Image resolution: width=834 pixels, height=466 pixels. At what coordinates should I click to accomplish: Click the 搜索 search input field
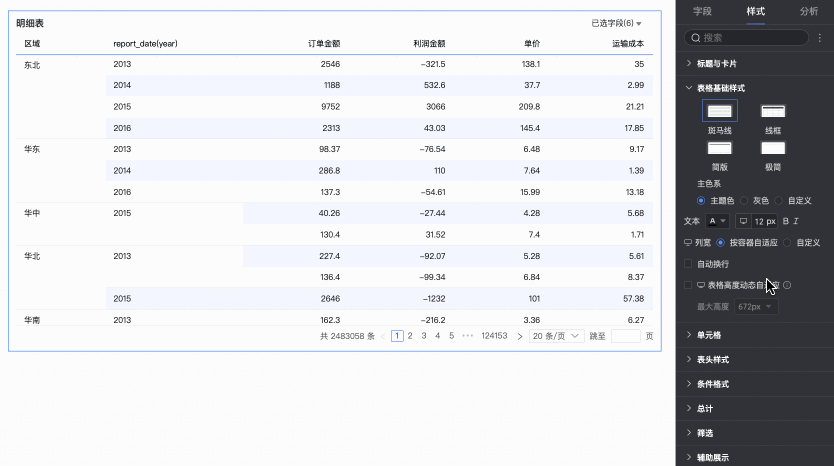[x=746, y=38]
